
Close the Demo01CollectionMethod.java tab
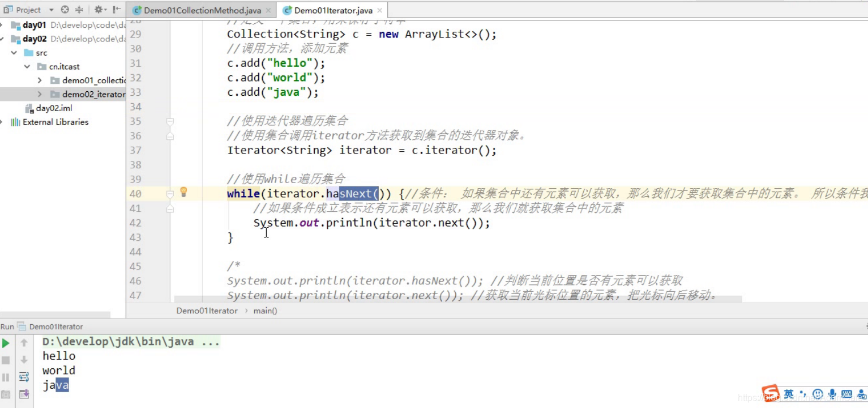pyautogui.click(x=268, y=11)
